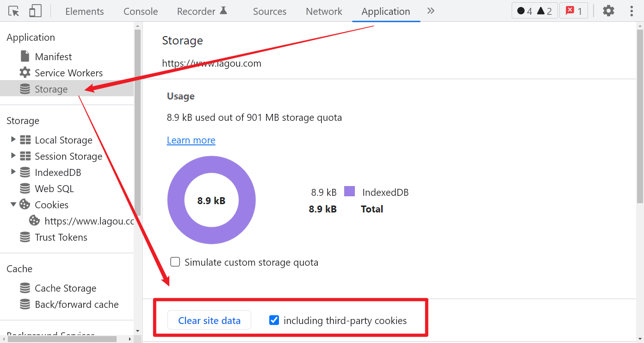Select IndexedDB in the sidebar

[58, 172]
